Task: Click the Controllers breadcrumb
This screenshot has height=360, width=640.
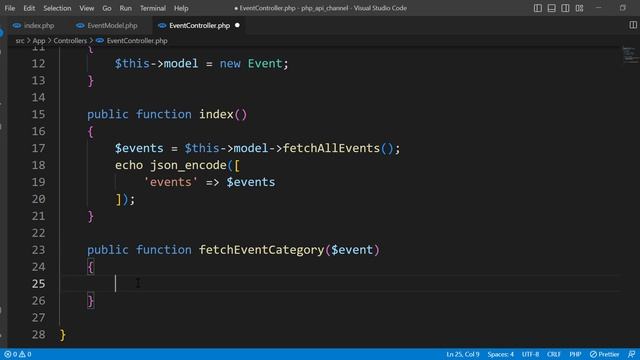Action: pos(70,41)
